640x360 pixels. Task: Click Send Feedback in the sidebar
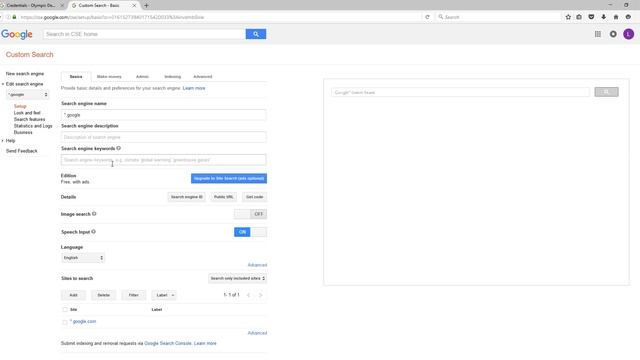tap(22, 151)
